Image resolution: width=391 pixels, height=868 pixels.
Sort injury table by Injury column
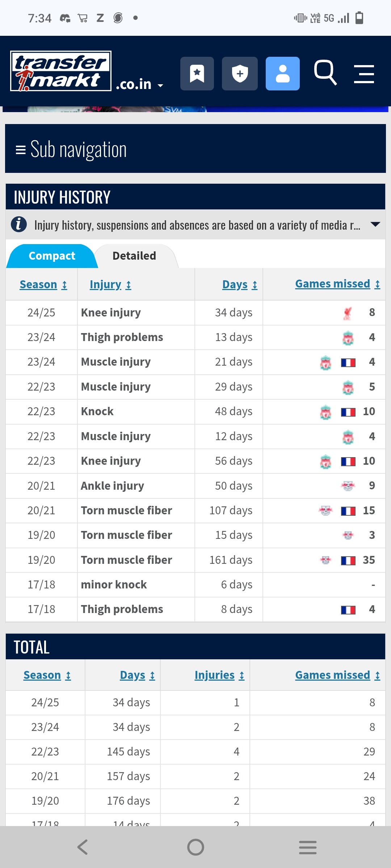[x=110, y=285]
